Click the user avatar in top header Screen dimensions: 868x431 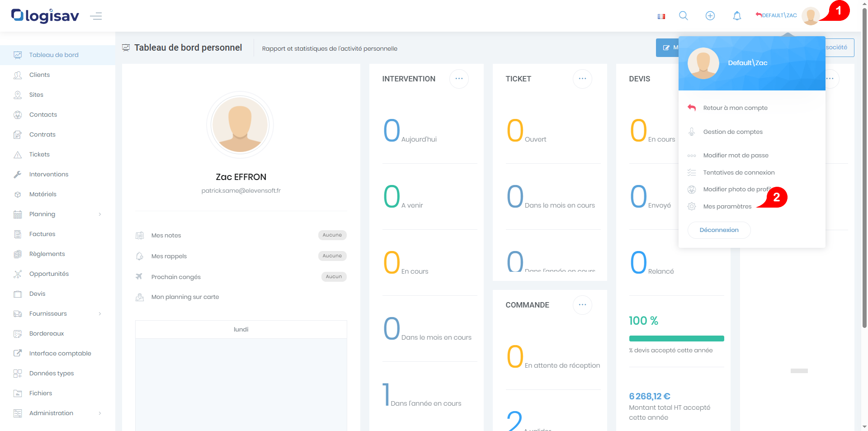(x=810, y=16)
